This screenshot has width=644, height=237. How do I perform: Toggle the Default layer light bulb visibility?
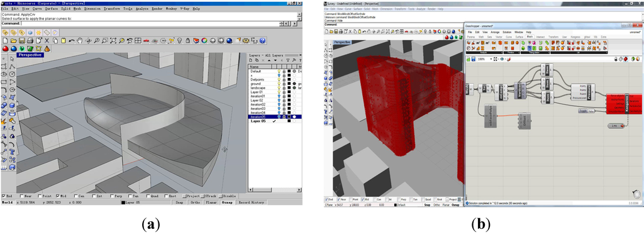(279, 71)
